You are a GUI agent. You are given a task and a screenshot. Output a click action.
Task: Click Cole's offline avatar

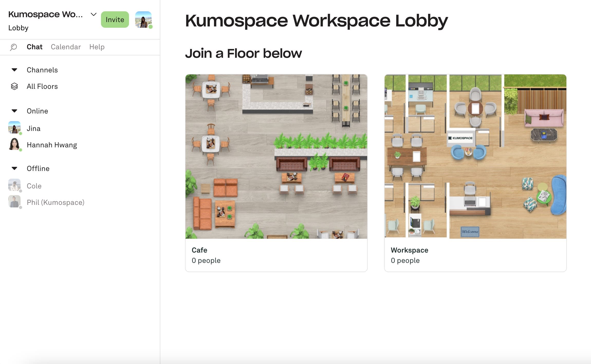[14, 185]
